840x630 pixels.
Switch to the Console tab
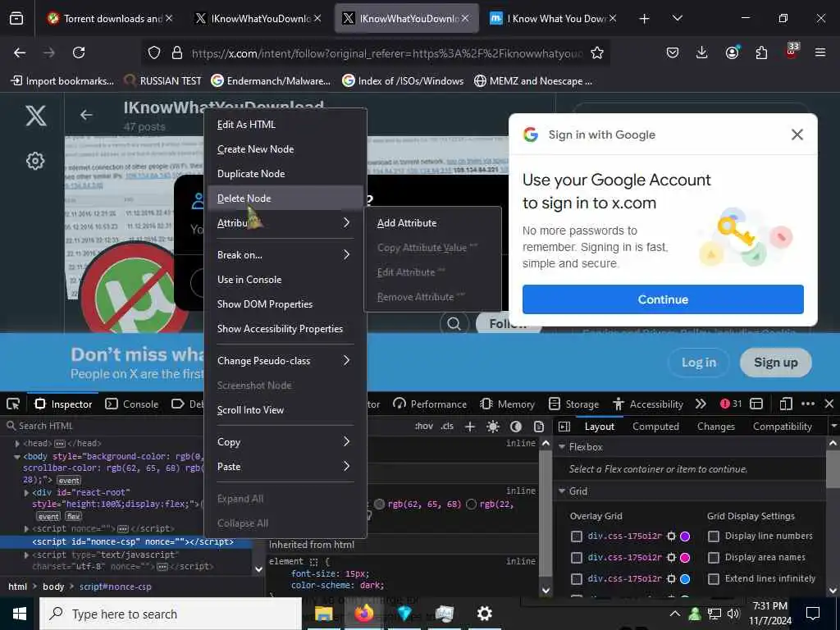(x=132, y=404)
